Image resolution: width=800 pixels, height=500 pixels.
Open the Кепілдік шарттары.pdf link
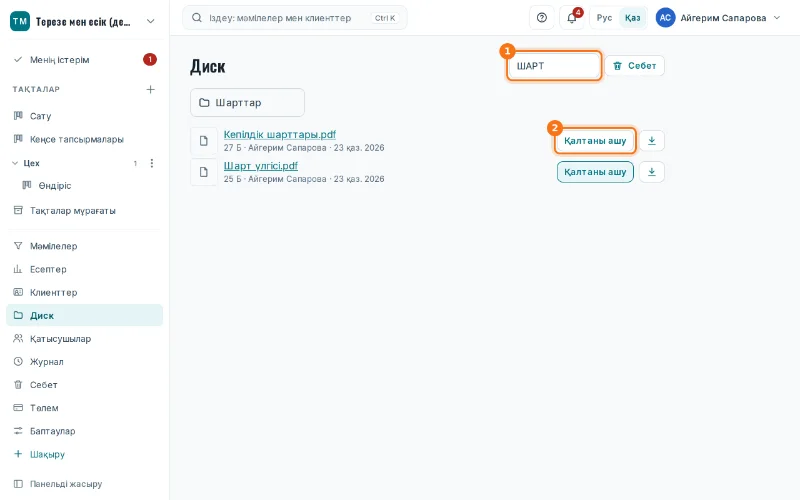280,135
